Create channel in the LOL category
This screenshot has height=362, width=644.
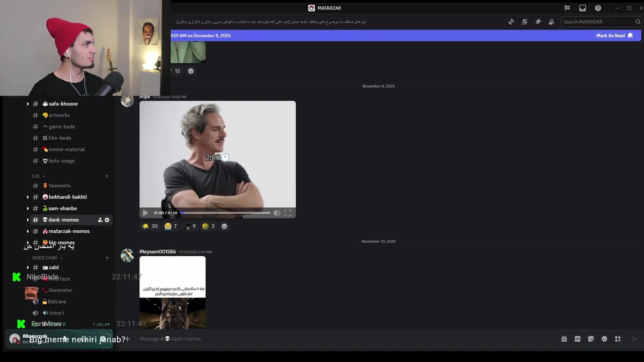point(107,176)
